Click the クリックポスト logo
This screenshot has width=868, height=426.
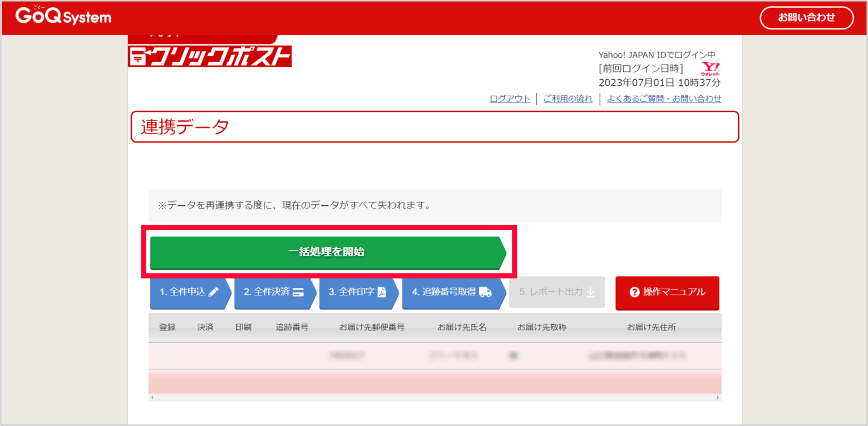coord(210,57)
